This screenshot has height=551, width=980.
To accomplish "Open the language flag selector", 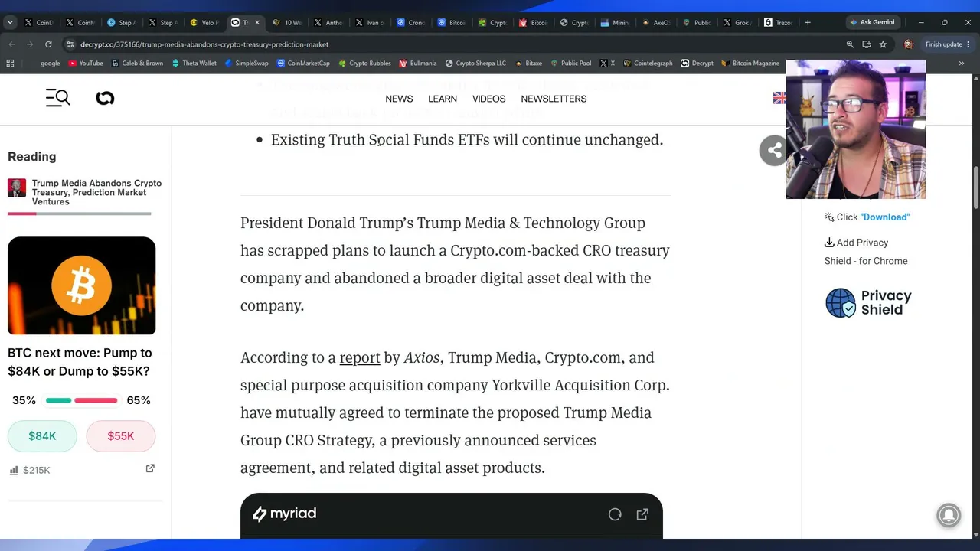I will 779,98.
